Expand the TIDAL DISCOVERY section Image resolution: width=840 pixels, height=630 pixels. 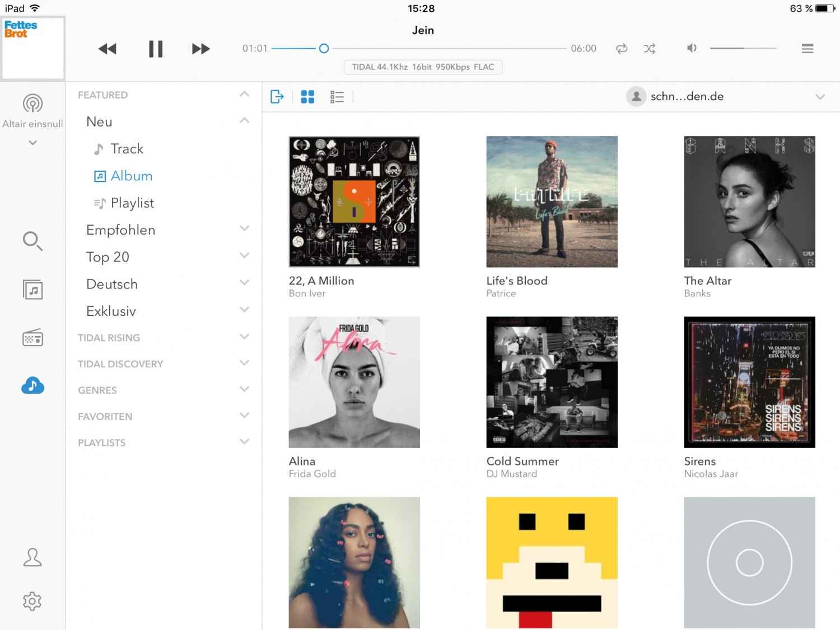[x=244, y=363]
